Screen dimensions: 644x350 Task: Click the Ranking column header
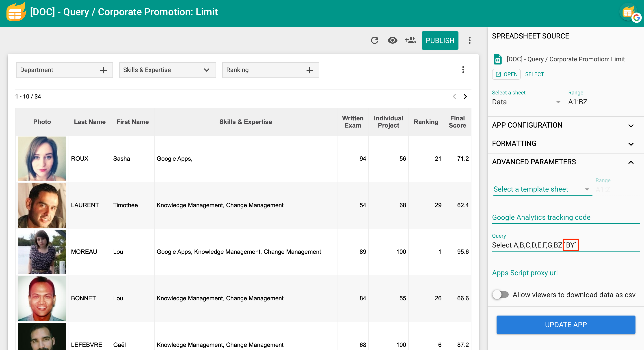click(x=426, y=122)
